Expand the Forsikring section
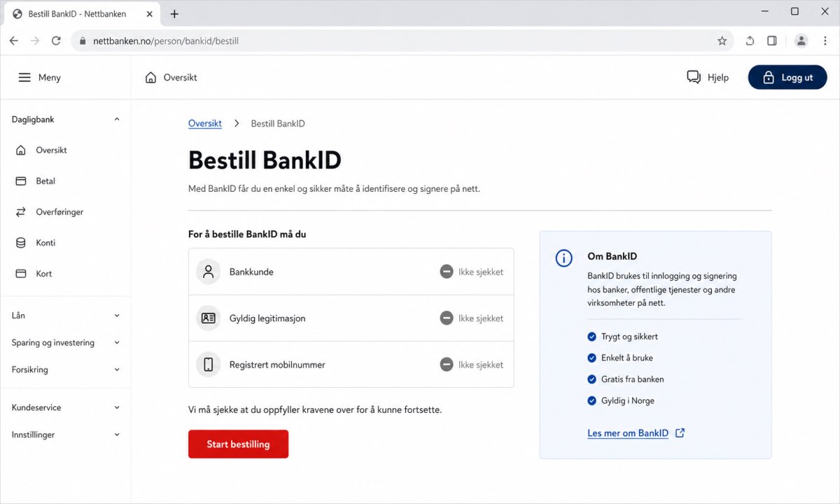This screenshot has width=840, height=504. 117,370
